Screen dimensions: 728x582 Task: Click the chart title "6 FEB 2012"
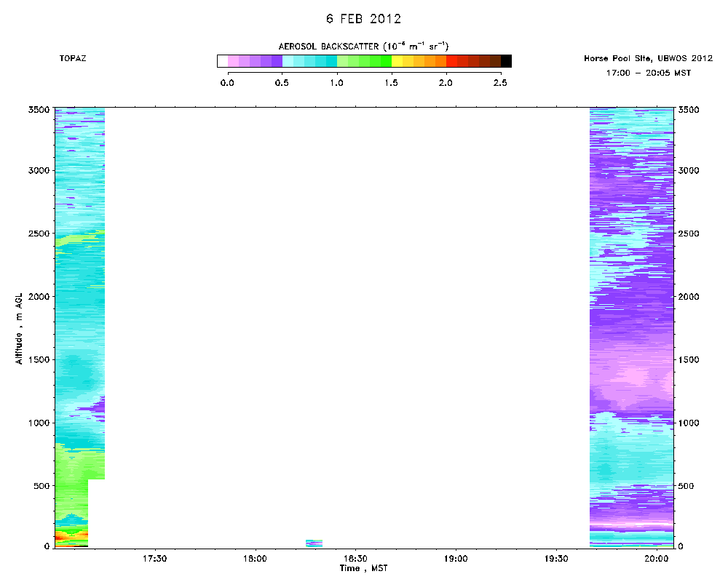363,19
